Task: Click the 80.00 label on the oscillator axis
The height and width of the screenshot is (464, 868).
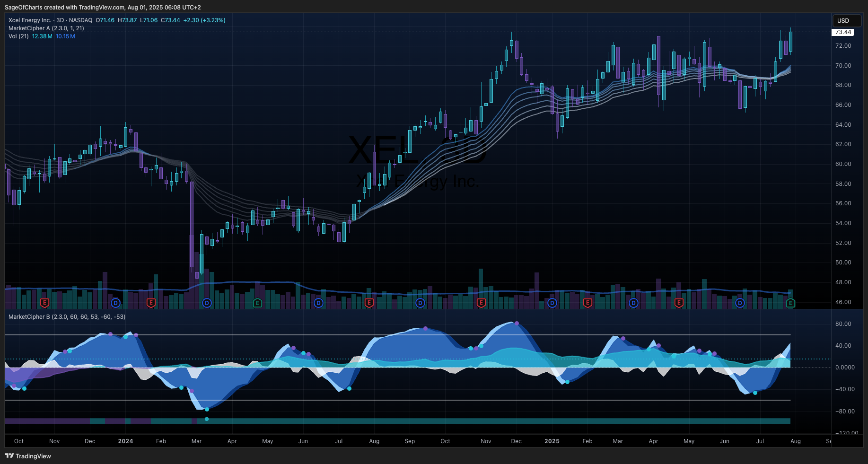Action: pos(843,324)
